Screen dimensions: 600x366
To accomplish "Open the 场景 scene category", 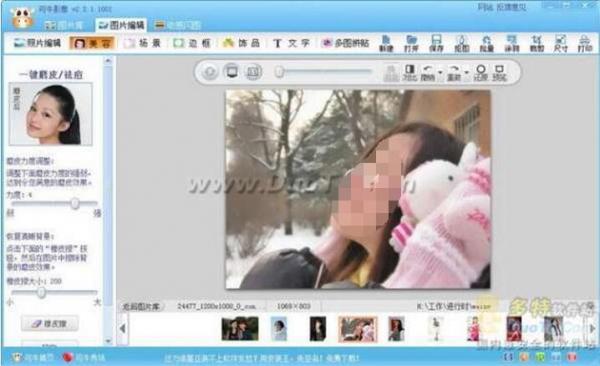I will pos(142,43).
